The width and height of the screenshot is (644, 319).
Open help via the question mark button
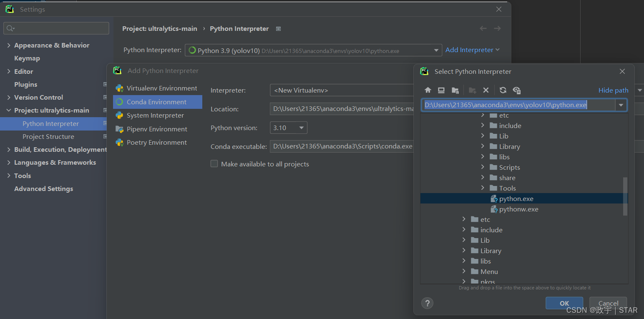427,303
